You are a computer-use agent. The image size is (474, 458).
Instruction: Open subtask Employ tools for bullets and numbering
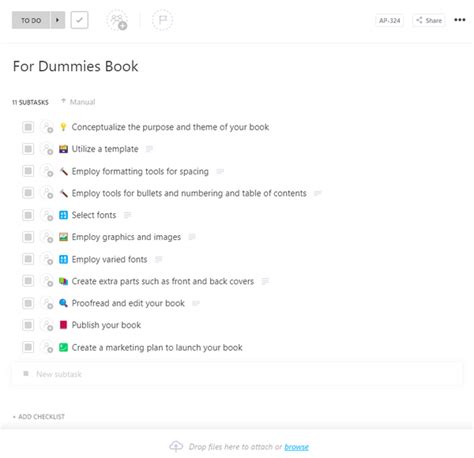[x=189, y=193]
